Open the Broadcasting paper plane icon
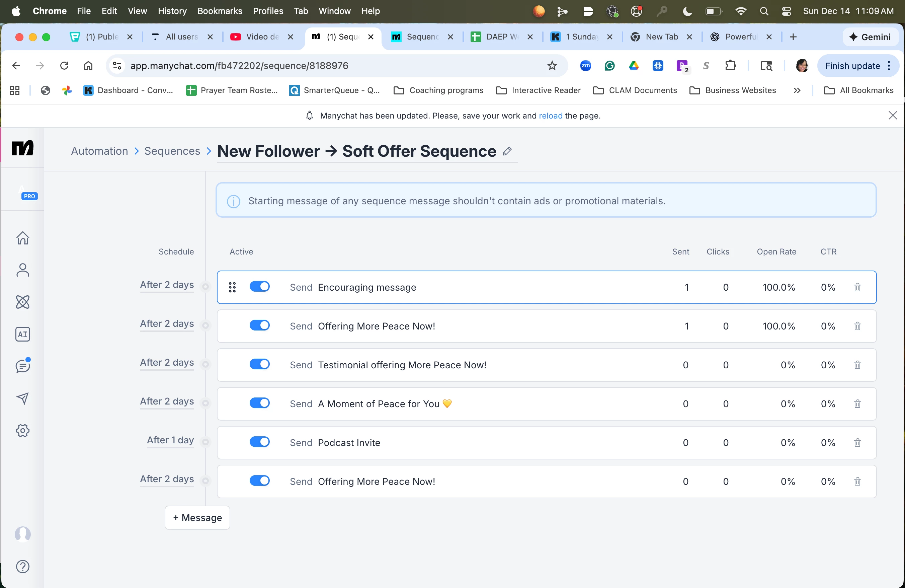This screenshot has height=588, width=905. coord(22,398)
